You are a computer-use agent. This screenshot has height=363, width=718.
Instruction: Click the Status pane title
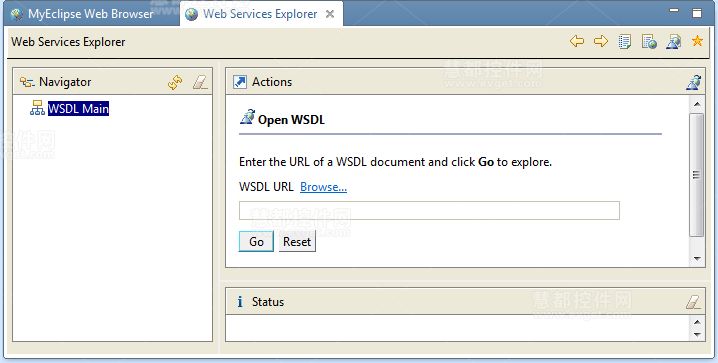tap(268, 302)
